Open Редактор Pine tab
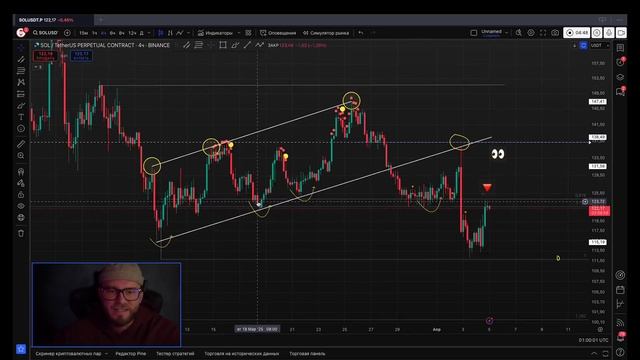This screenshot has height=360, width=640. pos(131,353)
